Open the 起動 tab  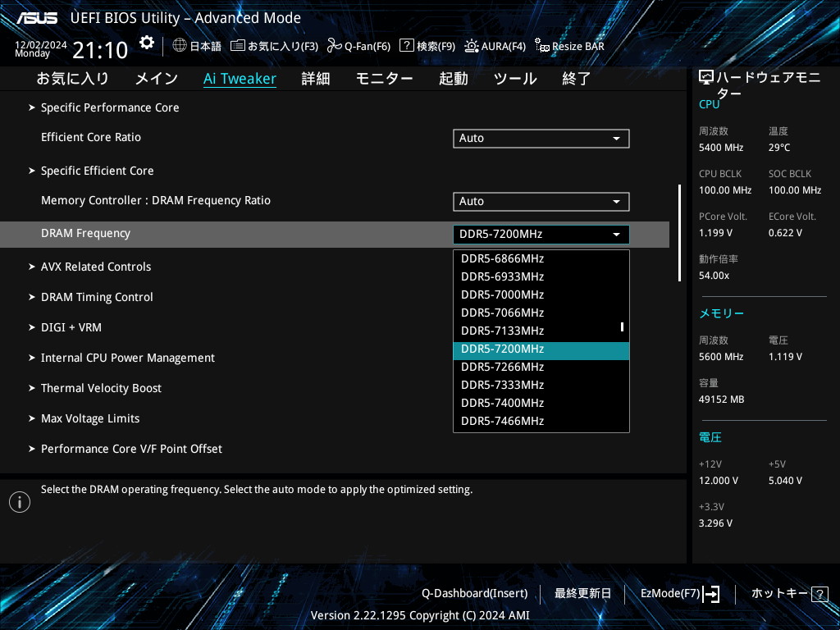[x=453, y=79]
